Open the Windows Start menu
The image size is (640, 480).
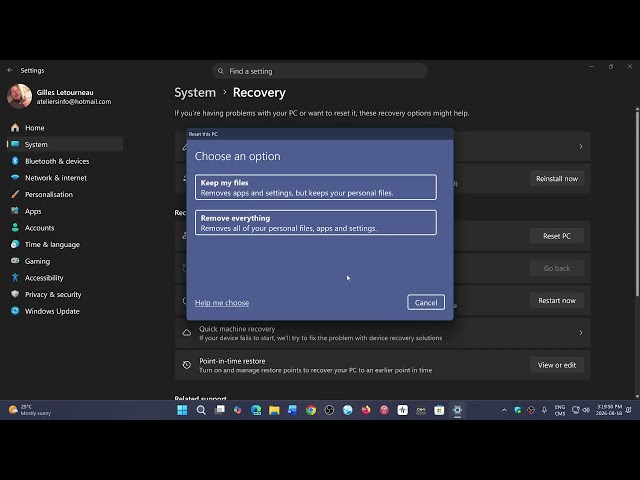pyautogui.click(x=182, y=410)
